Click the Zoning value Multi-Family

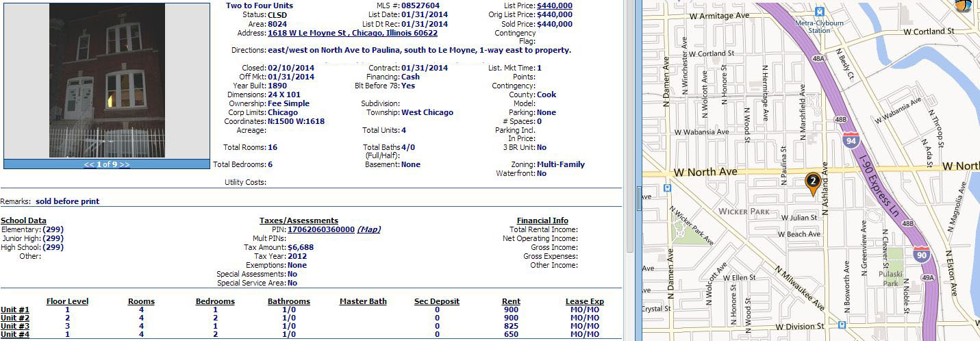(x=561, y=164)
